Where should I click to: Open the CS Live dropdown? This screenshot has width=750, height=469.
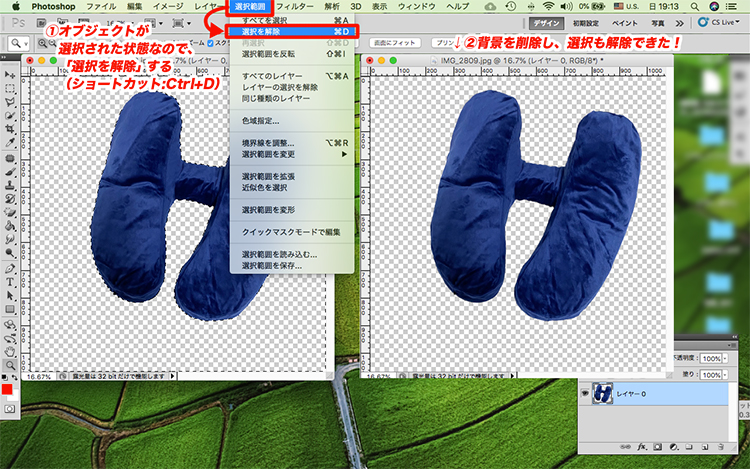pos(719,22)
